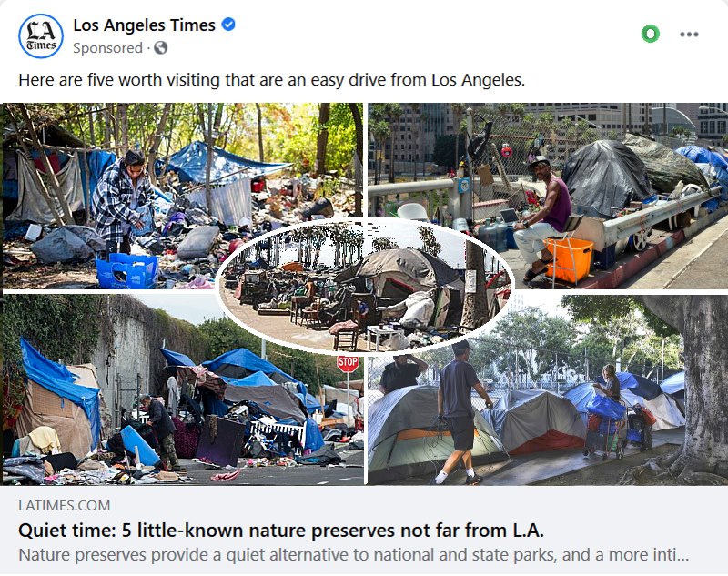Open the center oval encampment photo
The height and width of the screenshot is (576, 728).
365,287
